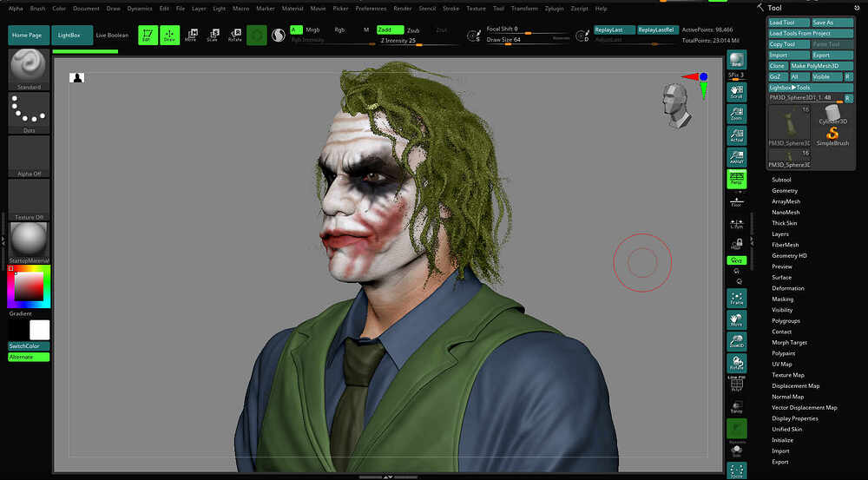Open LightBox browser

pyautogui.click(x=72, y=35)
